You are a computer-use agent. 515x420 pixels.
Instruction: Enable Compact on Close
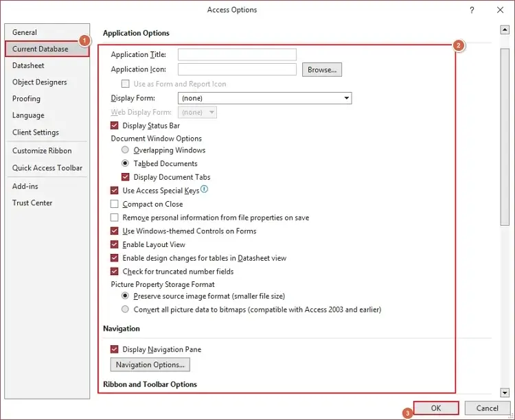[x=114, y=204]
